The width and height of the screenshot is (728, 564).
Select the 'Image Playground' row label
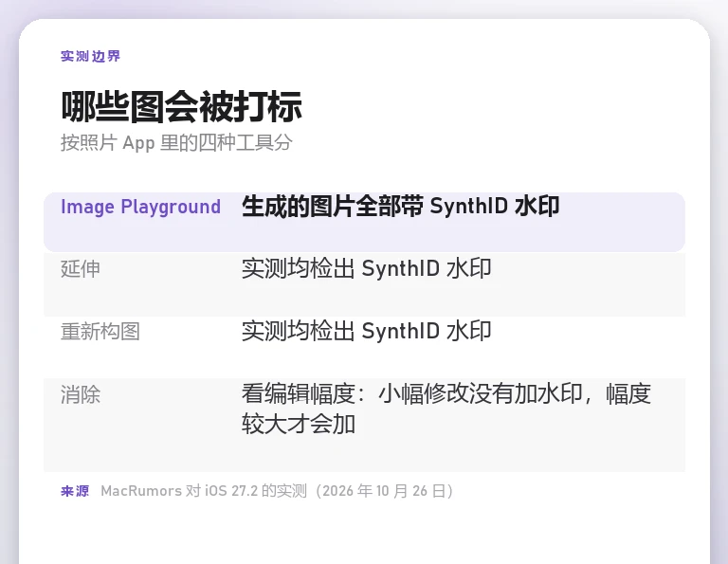click(140, 207)
